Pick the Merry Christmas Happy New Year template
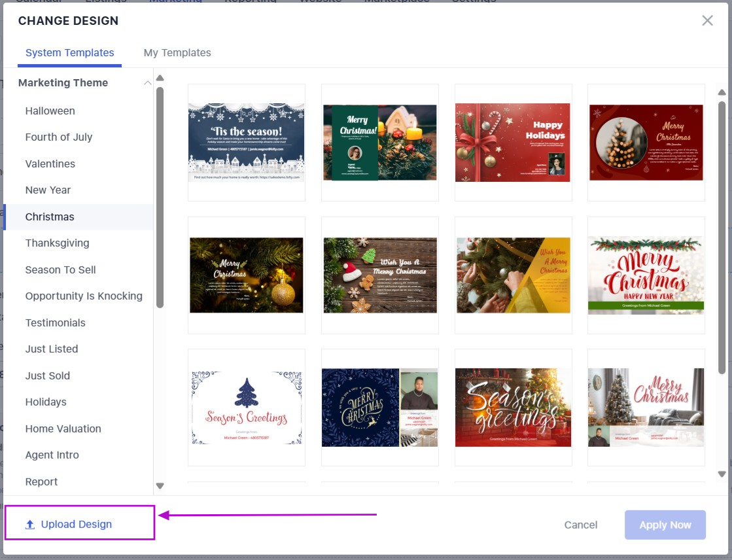732x560 pixels. click(x=646, y=275)
